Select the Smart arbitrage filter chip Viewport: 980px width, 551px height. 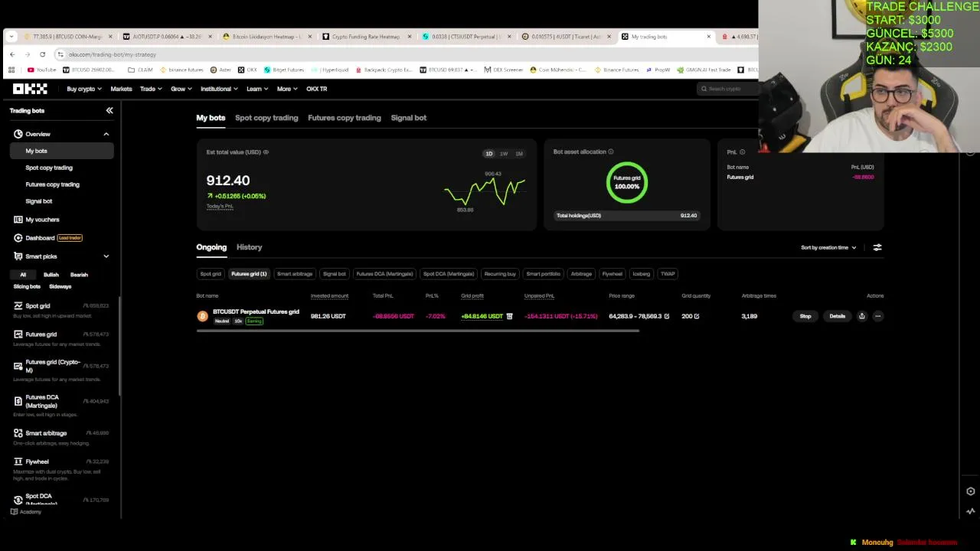click(x=295, y=274)
